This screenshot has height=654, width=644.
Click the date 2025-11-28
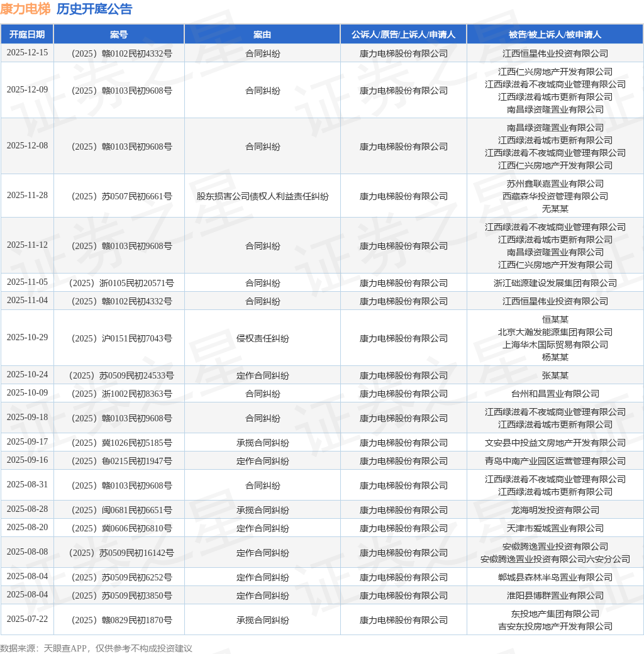pos(27,195)
